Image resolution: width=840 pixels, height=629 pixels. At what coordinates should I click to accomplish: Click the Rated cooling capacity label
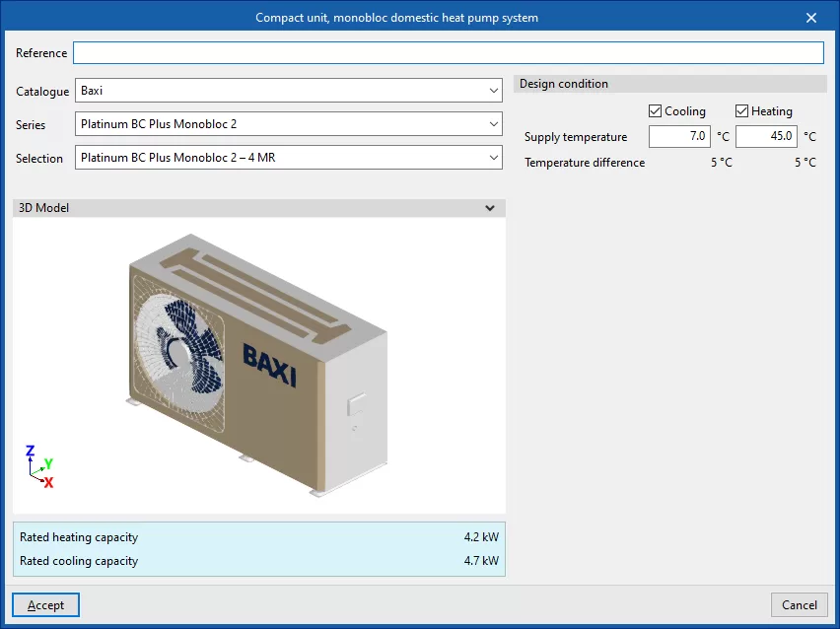[79, 560]
